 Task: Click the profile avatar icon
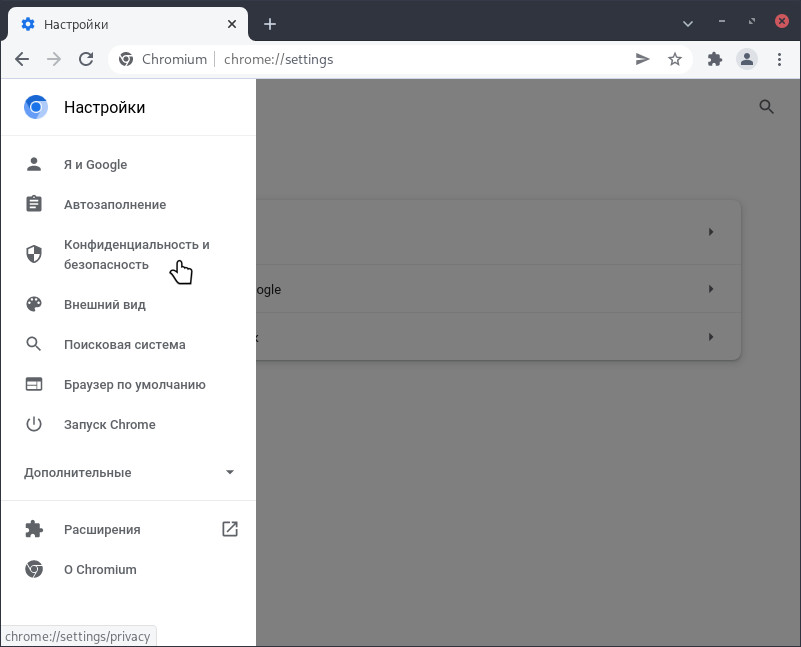pyautogui.click(x=747, y=59)
